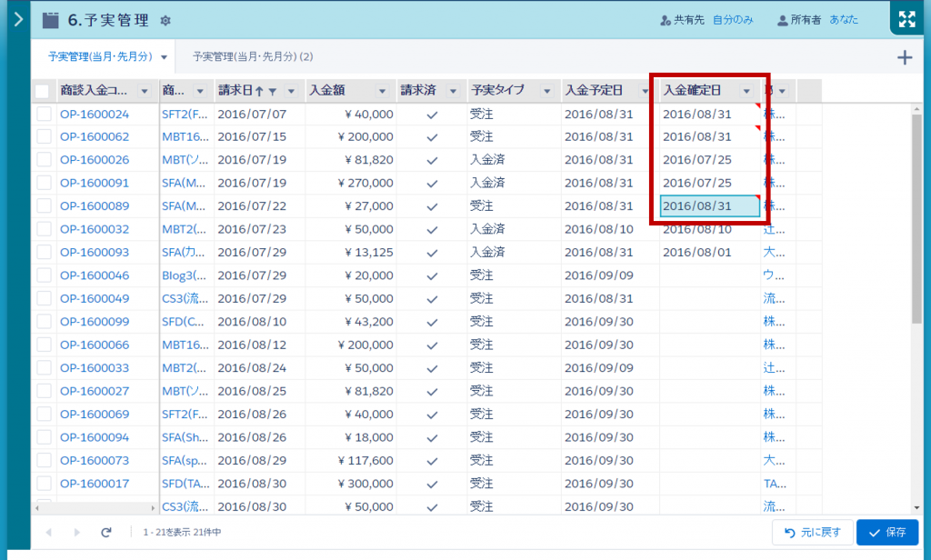This screenshot has width=931, height=560.
Task: Open record link OP-1600062
Action: [x=95, y=137]
